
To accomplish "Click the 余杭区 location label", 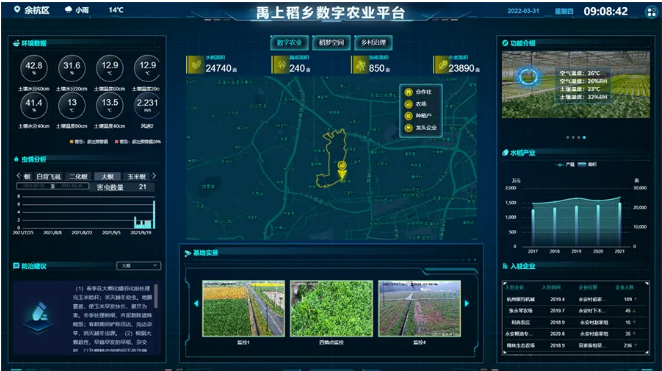I will [37, 10].
